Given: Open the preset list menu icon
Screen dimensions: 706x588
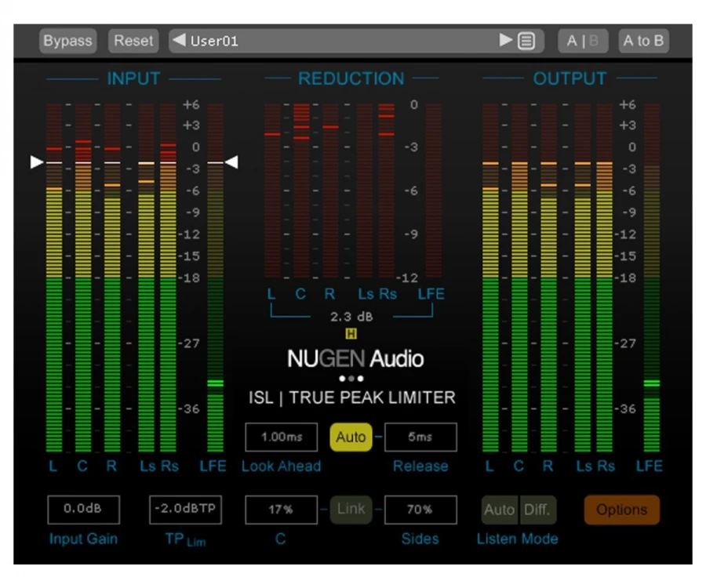Looking at the screenshot, I should (x=526, y=41).
